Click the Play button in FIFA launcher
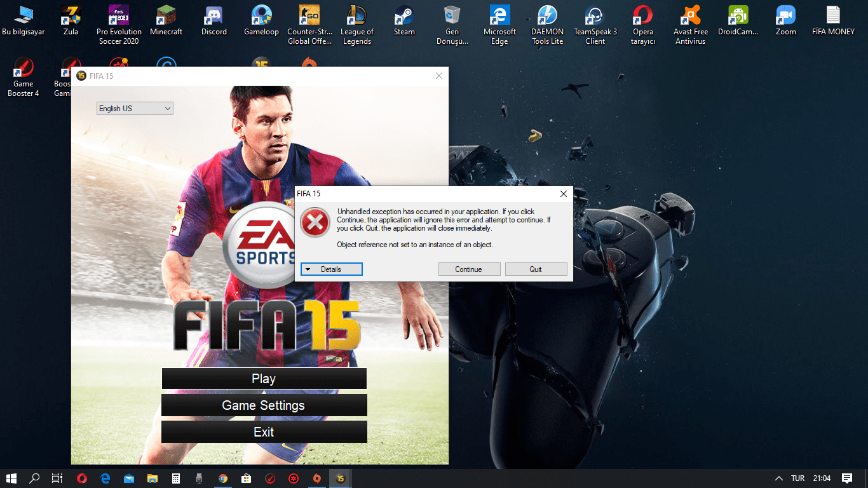 coord(264,379)
